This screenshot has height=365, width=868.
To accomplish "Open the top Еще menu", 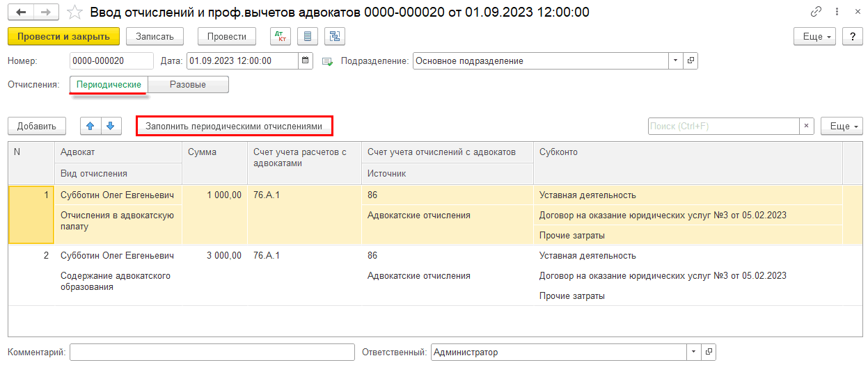I will 815,37.
